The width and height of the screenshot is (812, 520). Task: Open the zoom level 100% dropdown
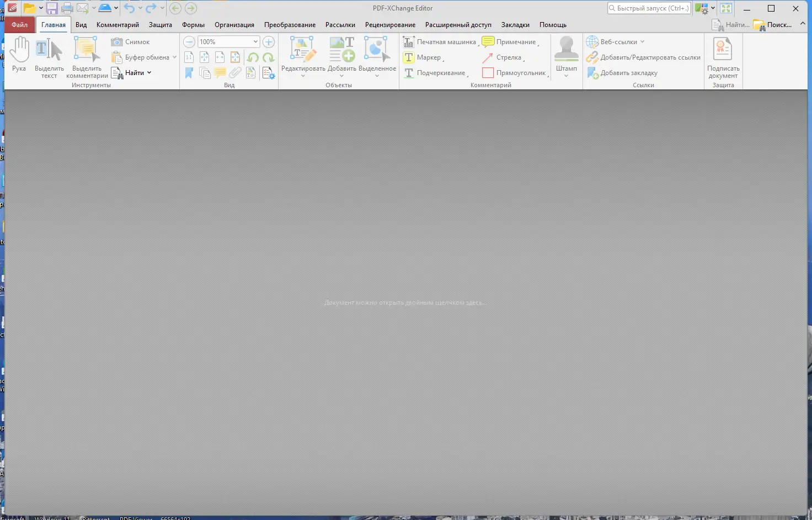click(255, 42)
